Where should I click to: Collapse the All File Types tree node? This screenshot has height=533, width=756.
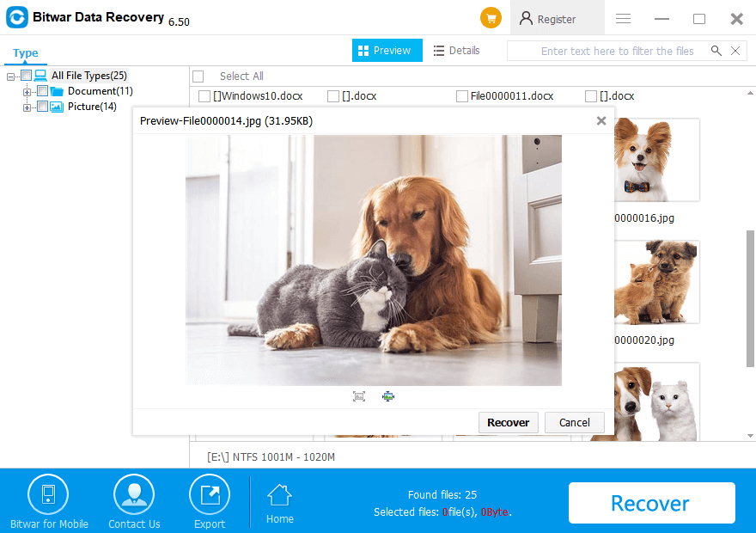[x=10, y=77]
